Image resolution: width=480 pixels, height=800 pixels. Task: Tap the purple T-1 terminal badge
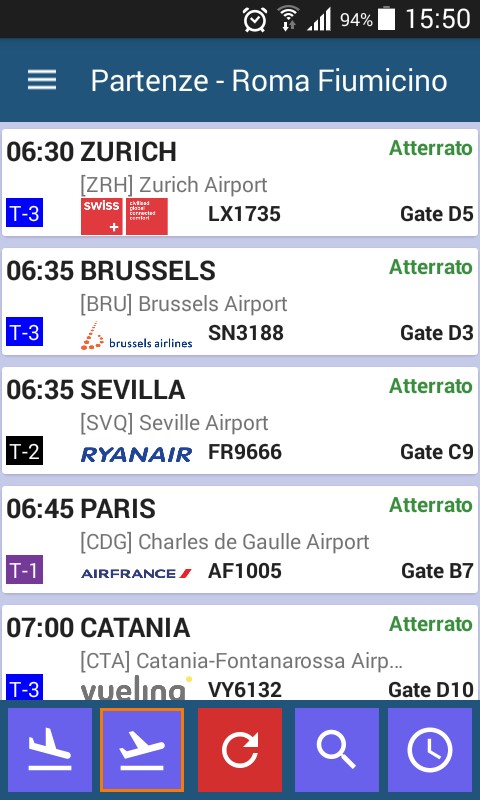[x=24, y=569]
